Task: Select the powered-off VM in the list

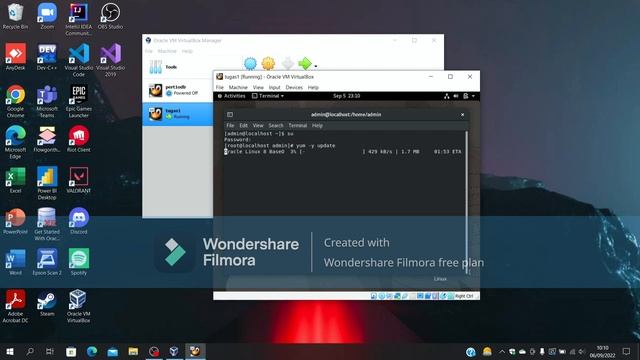Action: (178, 90)
